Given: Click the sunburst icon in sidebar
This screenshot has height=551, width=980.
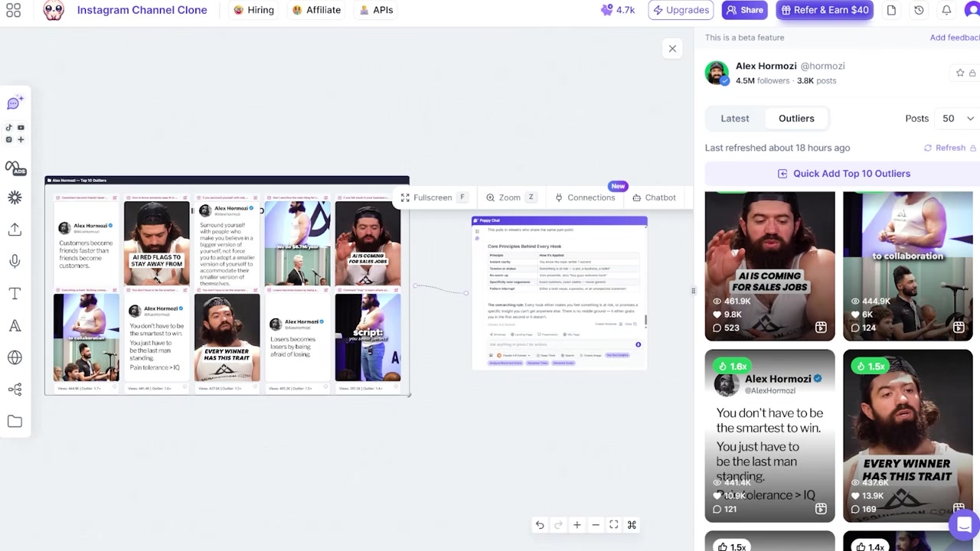Looking at the screenshot, I should [15, 197].
